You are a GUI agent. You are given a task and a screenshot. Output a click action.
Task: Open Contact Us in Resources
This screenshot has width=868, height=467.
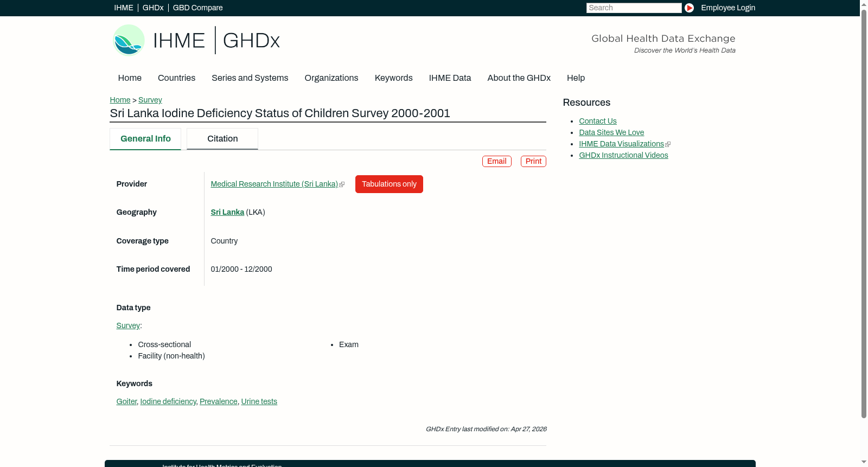click(598, 121)
